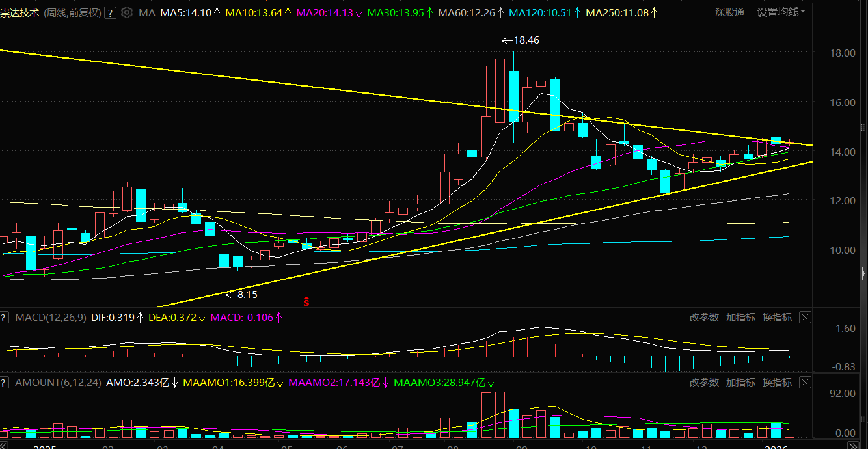868x449 pixels.
Task: Click the MAAMO1:16.399亿 value
Action: click(229, 383)
